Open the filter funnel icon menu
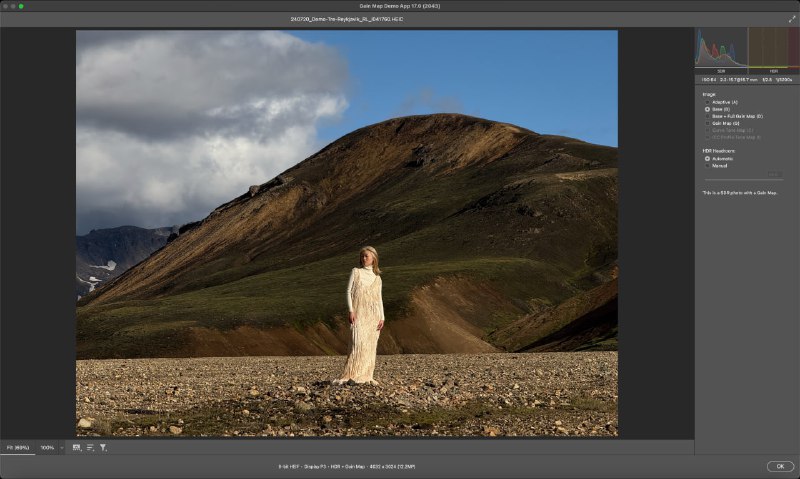 (103, 447)
